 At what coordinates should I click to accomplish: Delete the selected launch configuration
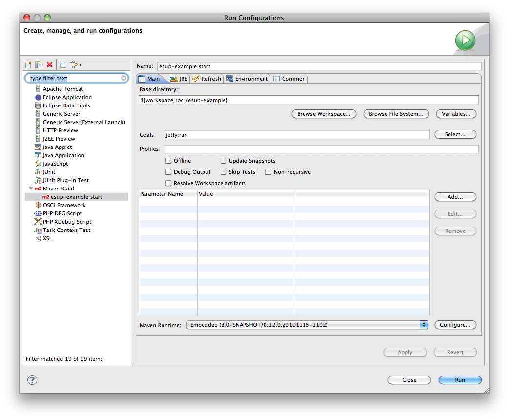tap(49, 64)
